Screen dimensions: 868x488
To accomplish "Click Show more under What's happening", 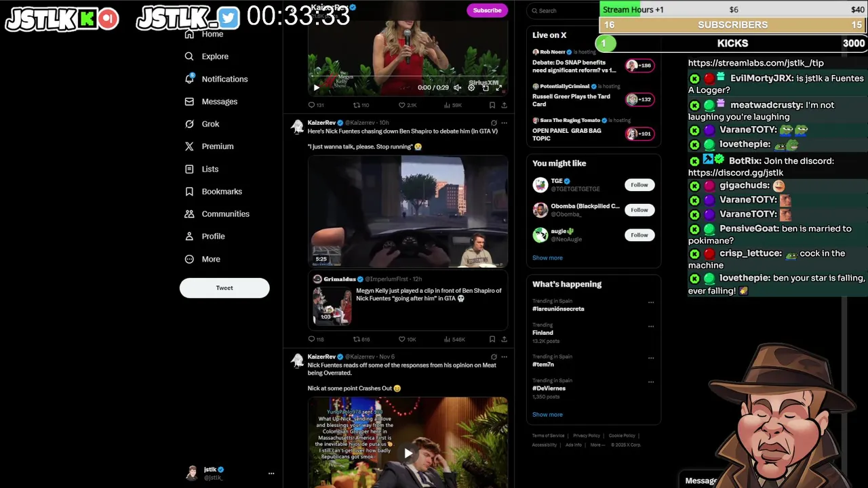I will pyautogui.click(x=547, y=415).
